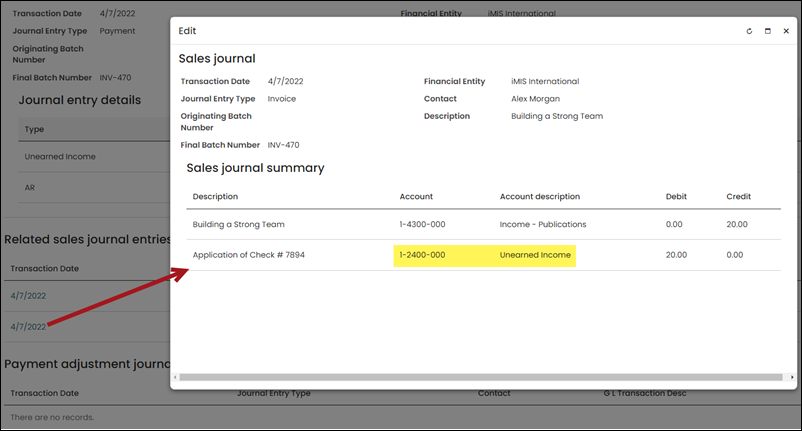Image resolution: width=802 pixels, height=431 pixels.
Task: Click the horizontal scrollbar in the dialog
Action: [481, 377]
